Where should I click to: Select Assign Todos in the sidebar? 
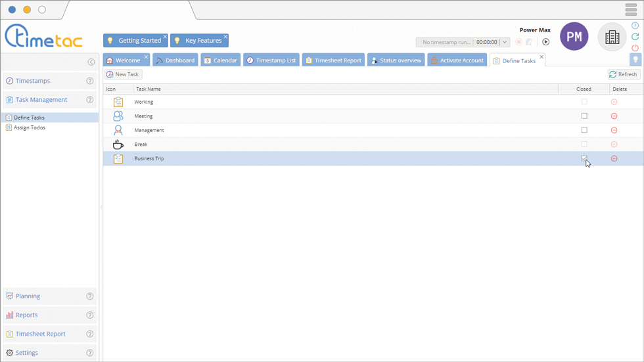pos(50,127)
